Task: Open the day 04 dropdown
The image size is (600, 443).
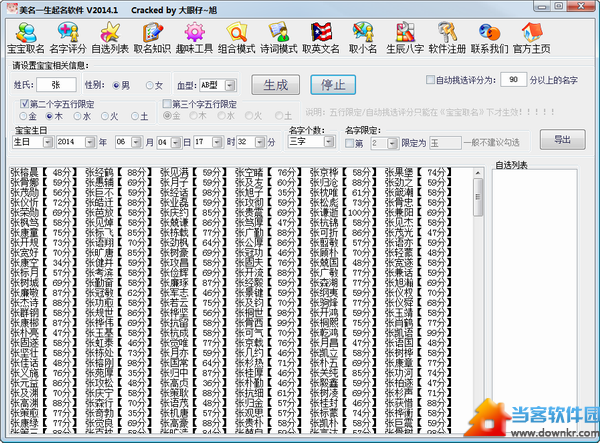Action: (x=176, y=142)
